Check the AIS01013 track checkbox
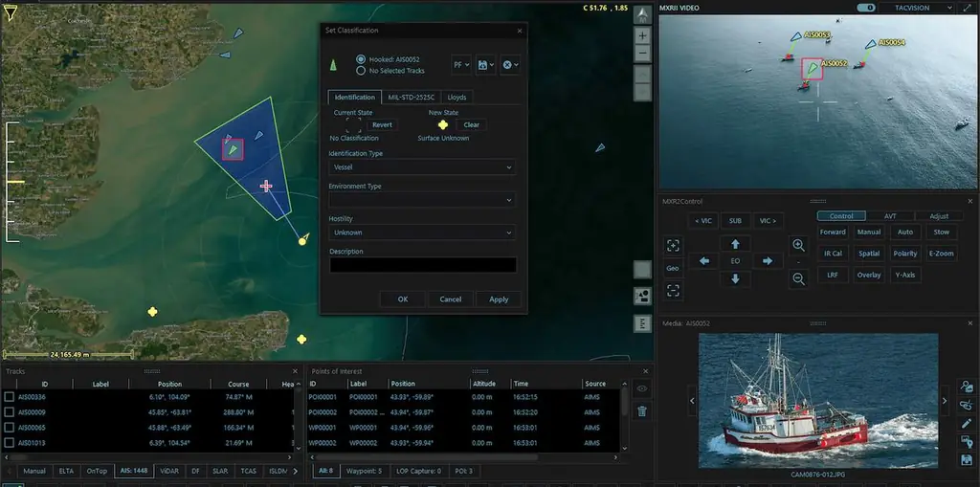 tap(9, 443)
